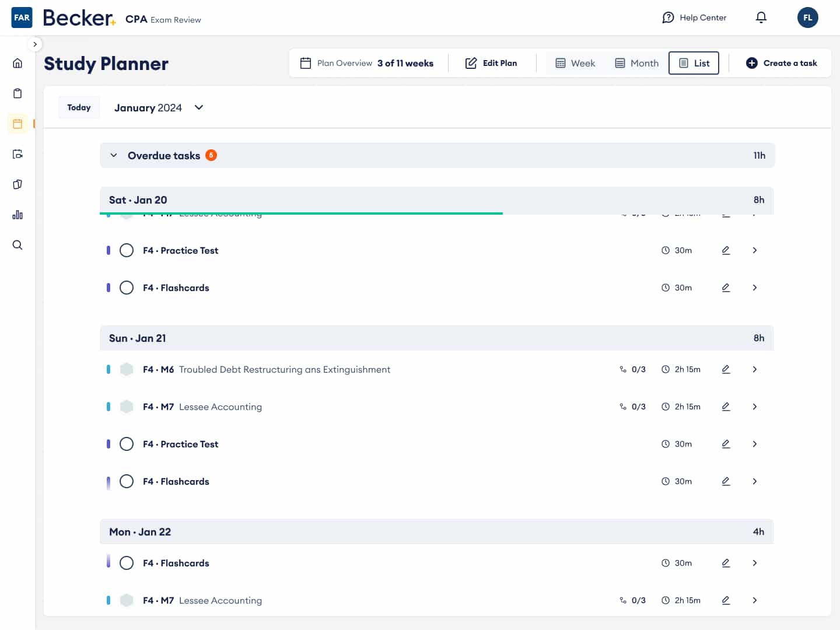Image resolution: width=840 pixels, height=630 pixels.
Task: Open the bar chart performance icon
Action: pos(17,215)
